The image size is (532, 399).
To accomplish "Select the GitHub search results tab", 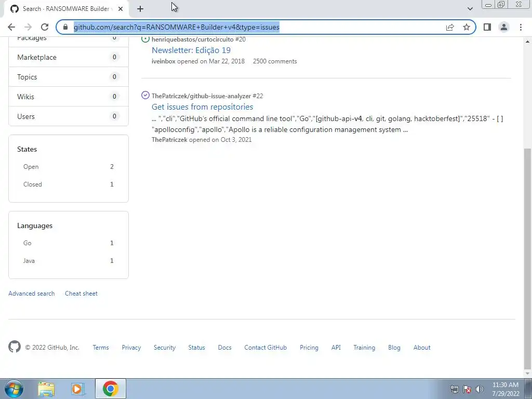I will click(66, 9).
